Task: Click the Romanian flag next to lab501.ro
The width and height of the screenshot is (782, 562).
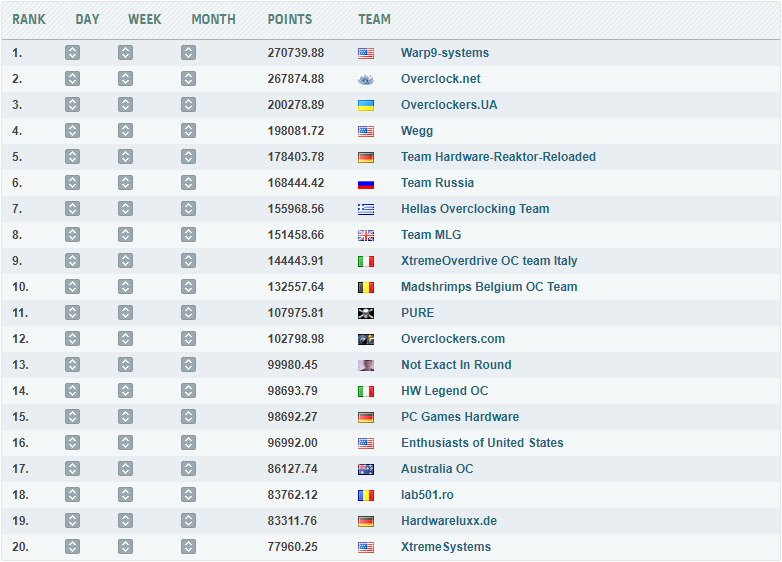Action: [366, 495]
